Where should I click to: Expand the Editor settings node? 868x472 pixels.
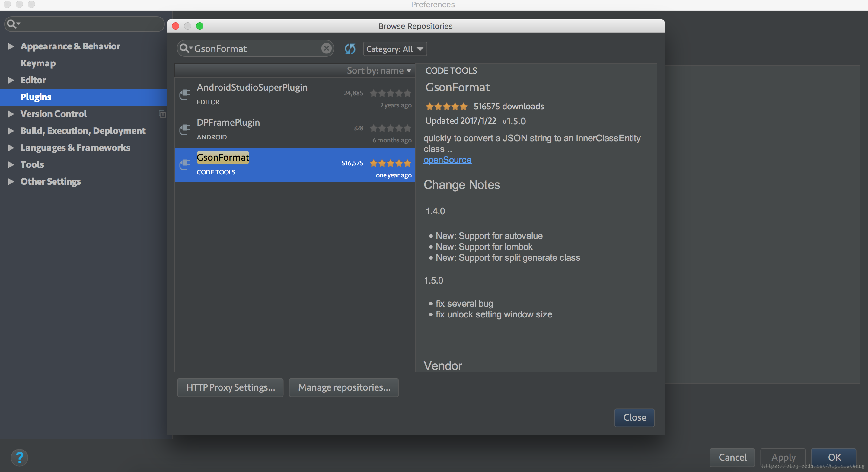point(11,80)
